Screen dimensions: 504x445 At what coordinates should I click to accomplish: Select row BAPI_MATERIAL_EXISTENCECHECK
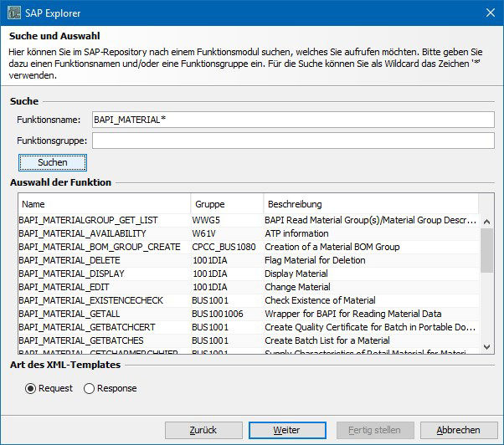[x=249, y=300]
